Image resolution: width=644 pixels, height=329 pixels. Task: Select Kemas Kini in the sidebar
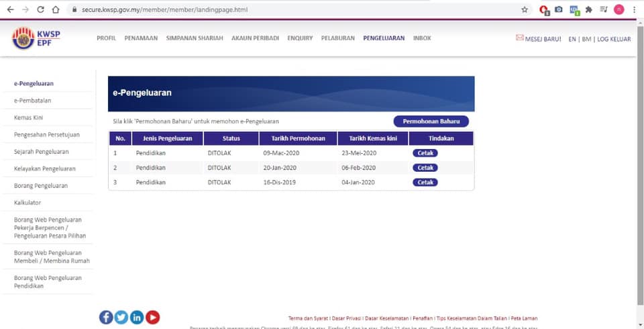point(28,117)
